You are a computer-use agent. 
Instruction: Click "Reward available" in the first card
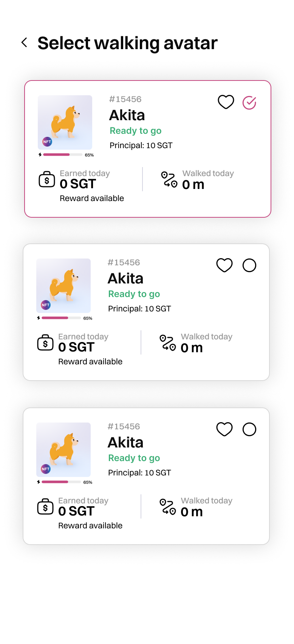pos(92,198)
